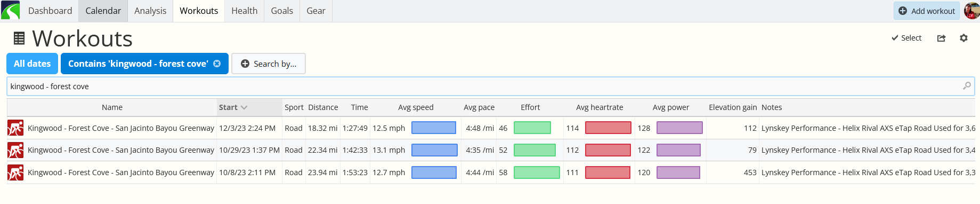
Task: Click cycling icon of 12/3/23 workout
Action: click(15, 128)
